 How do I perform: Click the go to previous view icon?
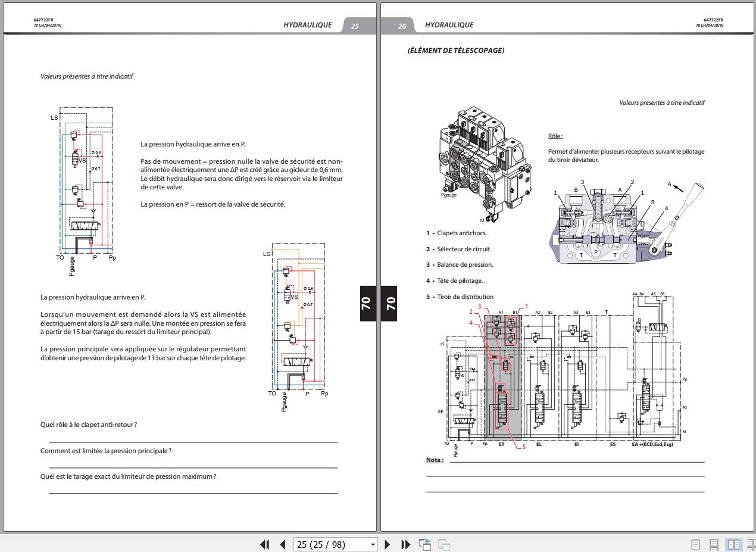pyautogui.click(x=425, y=544)
